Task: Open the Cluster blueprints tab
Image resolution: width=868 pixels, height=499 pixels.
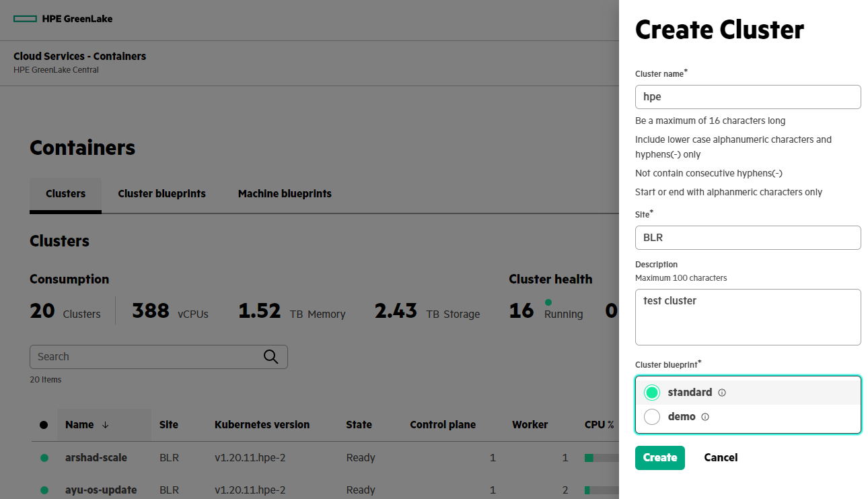Action: click(161, 194)
